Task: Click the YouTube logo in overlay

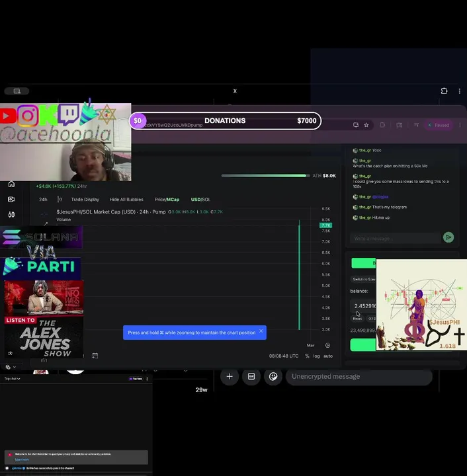Action: (7, 116)
